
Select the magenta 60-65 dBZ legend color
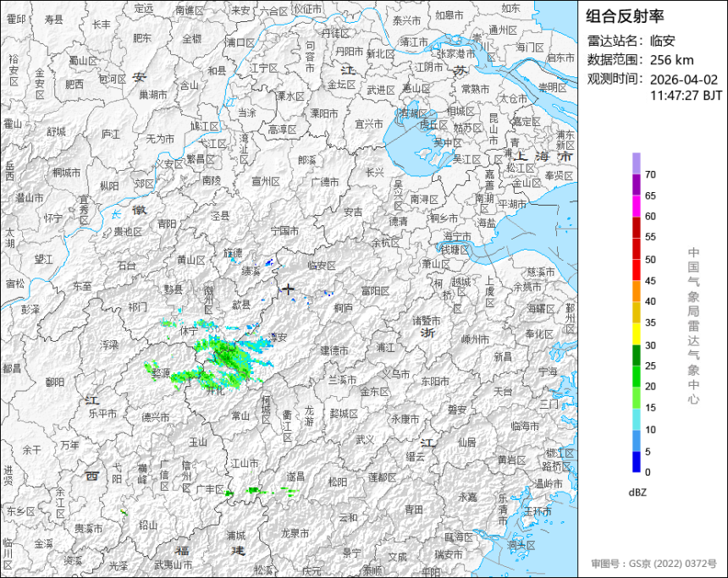pyautogui.click(x=636, y=206)
